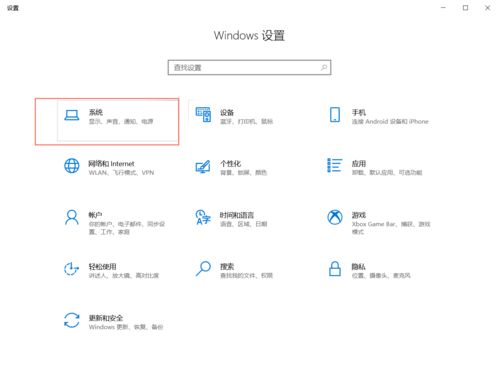
Task: Open Time & Language icon
Action: pos(203,217)
